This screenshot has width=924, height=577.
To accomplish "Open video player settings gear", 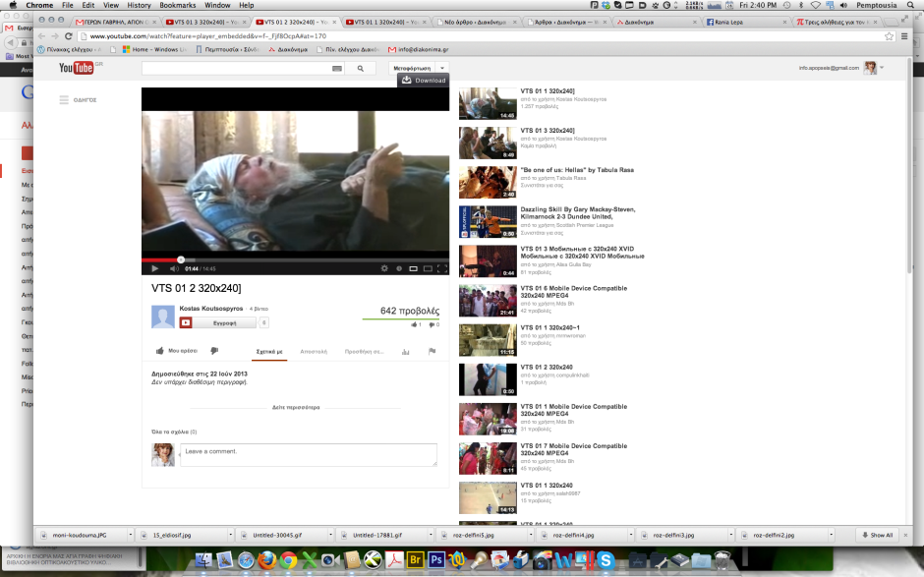I will (384, 268).
